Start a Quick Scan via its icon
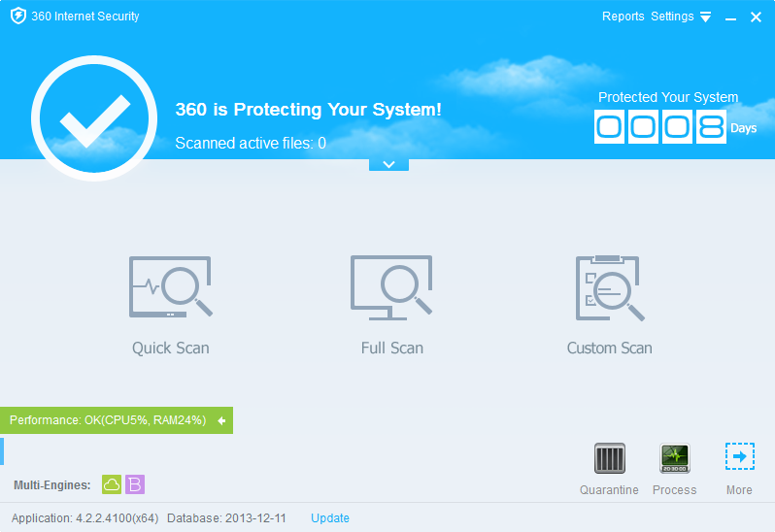 [x=171, y=287]
